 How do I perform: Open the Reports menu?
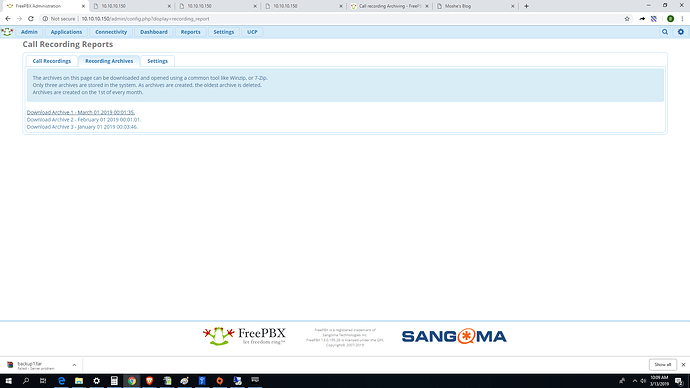(x=191, y=32)
